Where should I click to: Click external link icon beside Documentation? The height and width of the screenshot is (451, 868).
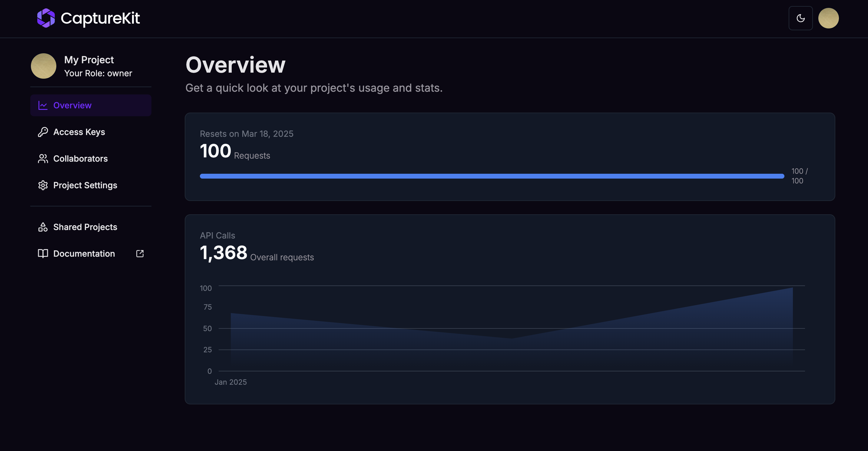[140, 254]
